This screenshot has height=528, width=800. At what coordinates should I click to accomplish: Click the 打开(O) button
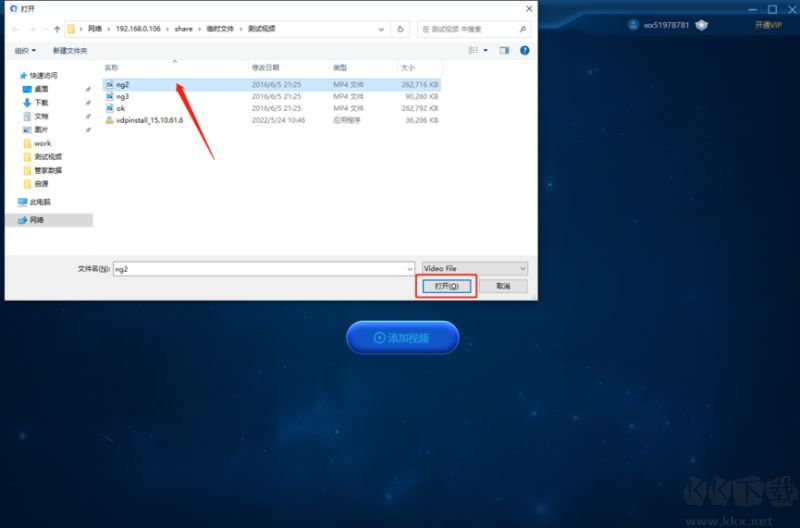pyautogui.click(x=446, y=286)
